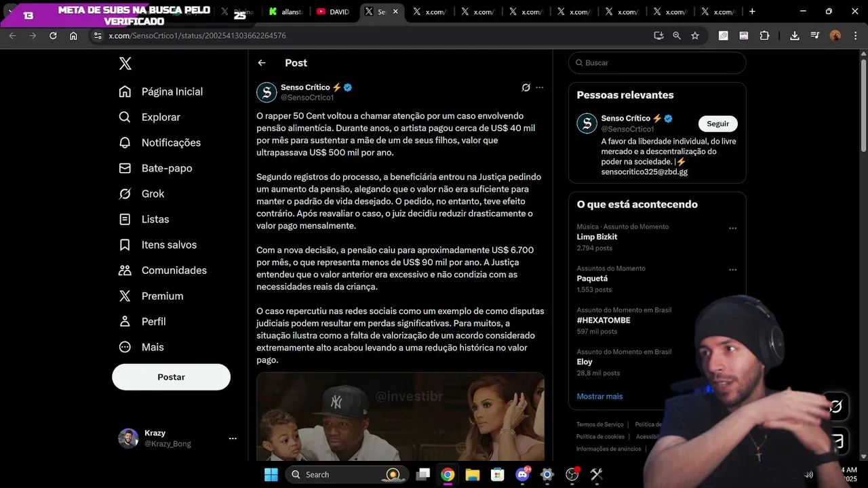Open the 50 Cent post image
This screenshot has height=488, width=868.
pos(400,416)
